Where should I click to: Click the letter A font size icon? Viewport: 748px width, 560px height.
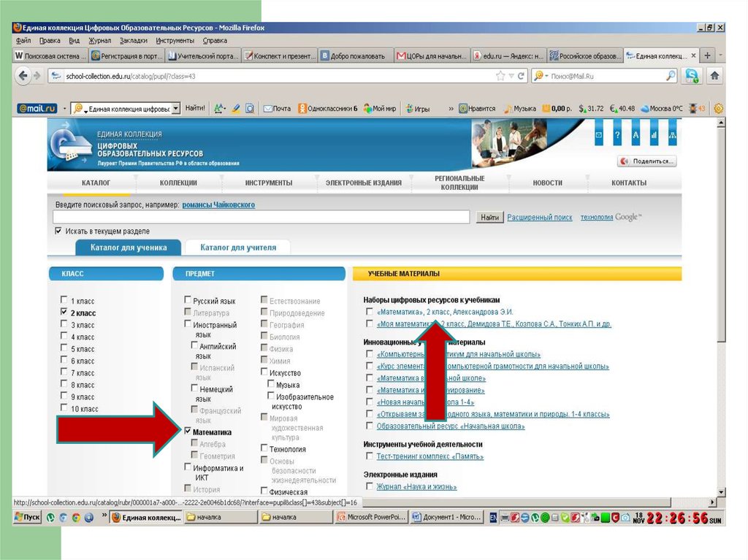click(636, 135)
